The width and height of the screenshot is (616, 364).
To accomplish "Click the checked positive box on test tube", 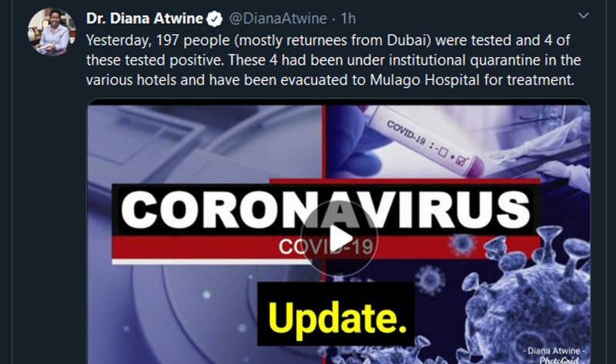I will (x=461, y=160).
